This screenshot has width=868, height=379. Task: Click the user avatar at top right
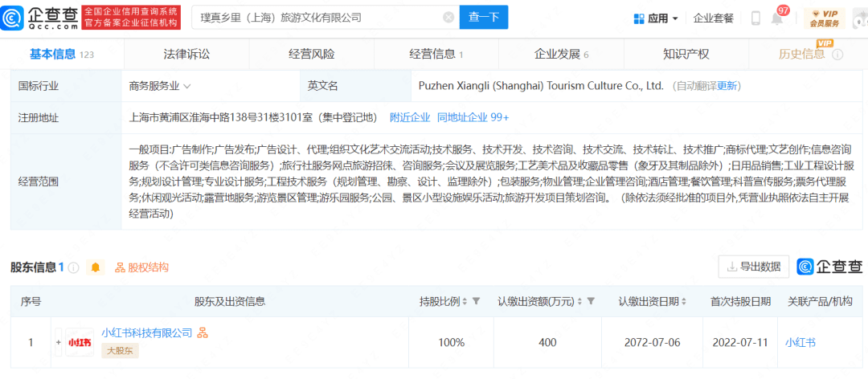[x=860, y=19]
